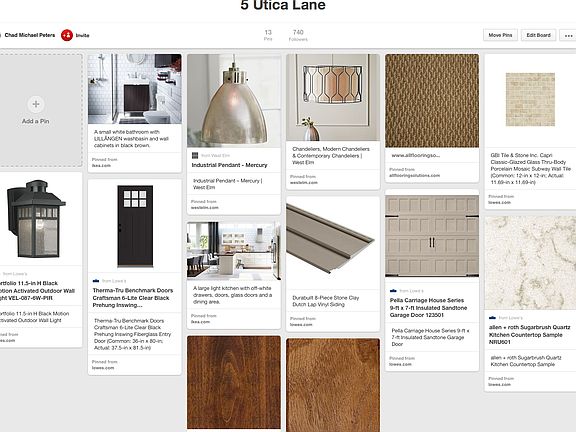Open the woven brown carpet swatch image
576x432 pixels.
[432, 101]
